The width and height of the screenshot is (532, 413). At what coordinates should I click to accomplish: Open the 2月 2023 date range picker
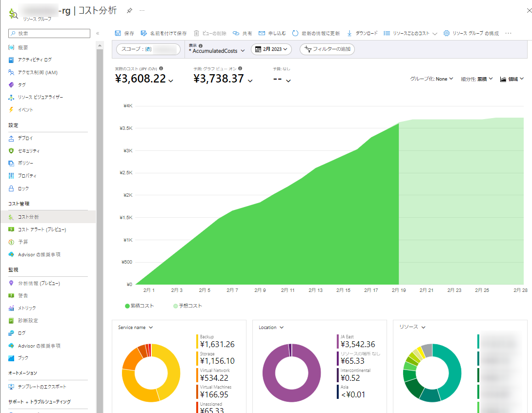click(271, 49)
